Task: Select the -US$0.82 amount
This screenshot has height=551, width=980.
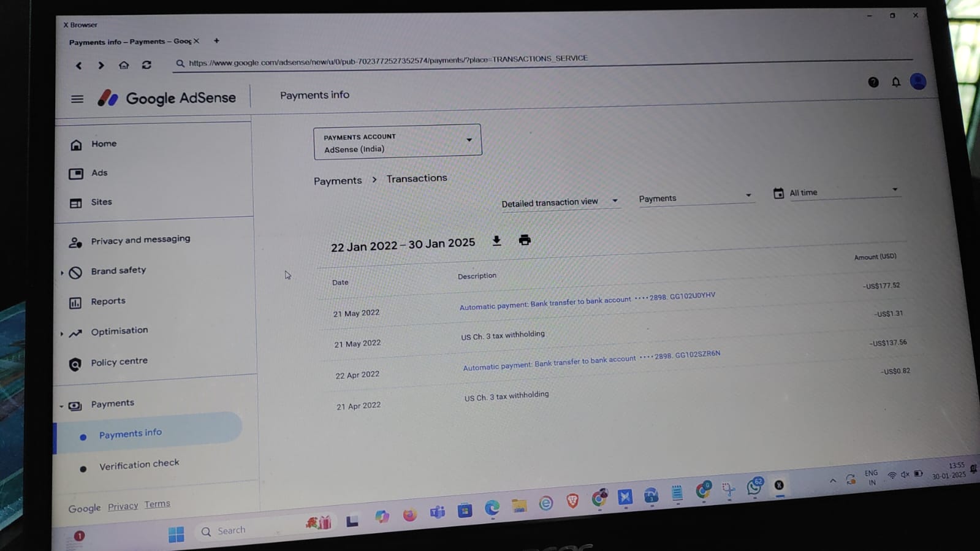Action: point(895,371)
